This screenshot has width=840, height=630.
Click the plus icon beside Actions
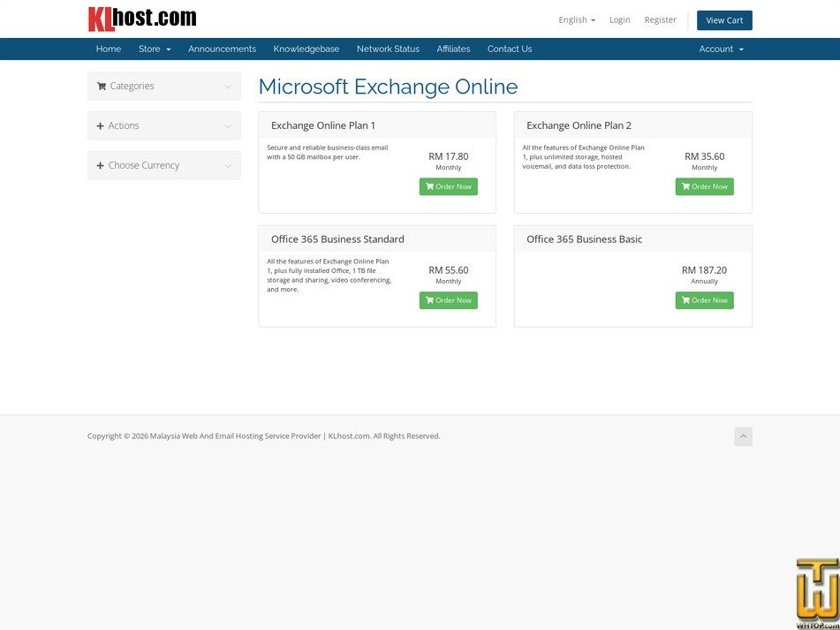coord(100,125)
